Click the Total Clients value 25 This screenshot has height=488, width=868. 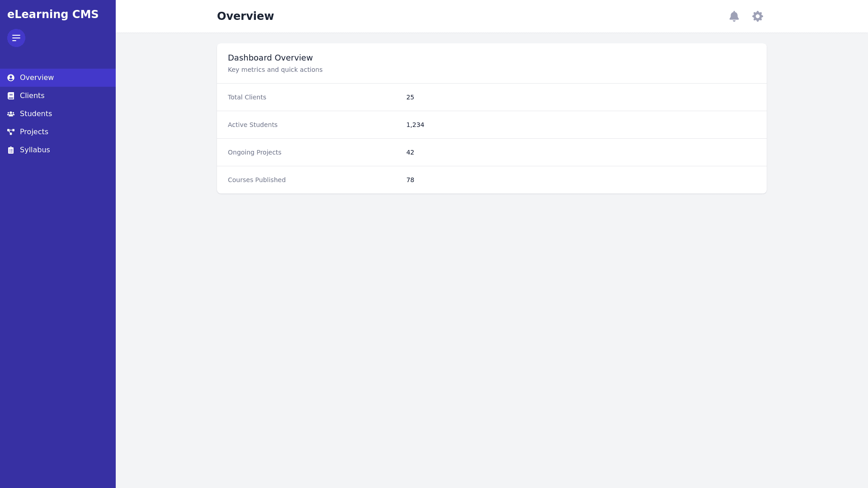[410, 97]
